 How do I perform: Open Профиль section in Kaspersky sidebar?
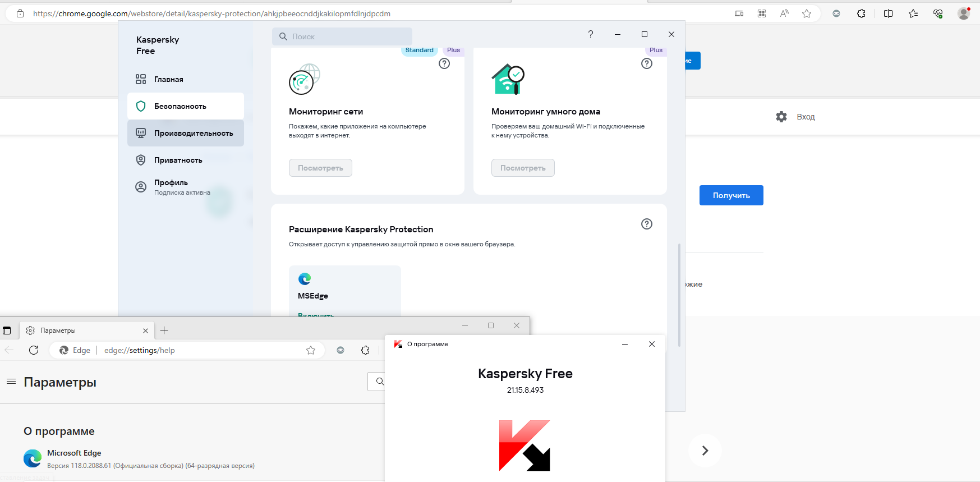[x=186, y=187]
